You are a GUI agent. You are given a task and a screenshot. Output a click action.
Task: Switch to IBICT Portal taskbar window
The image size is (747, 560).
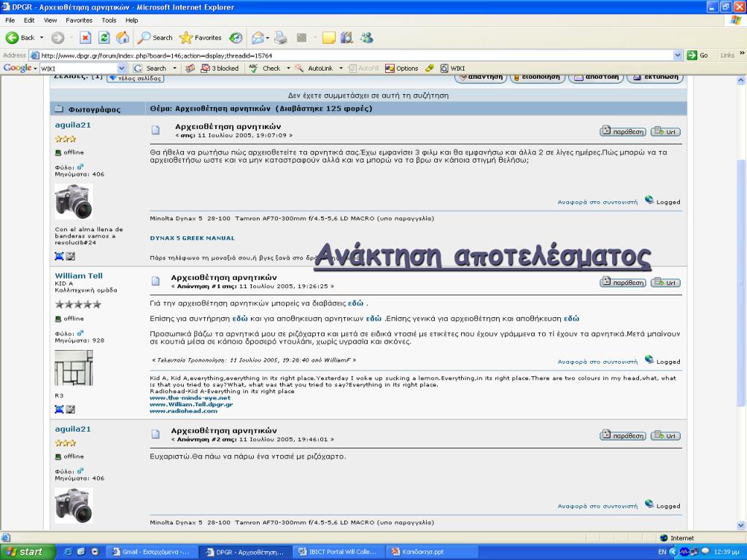(338, 552)
